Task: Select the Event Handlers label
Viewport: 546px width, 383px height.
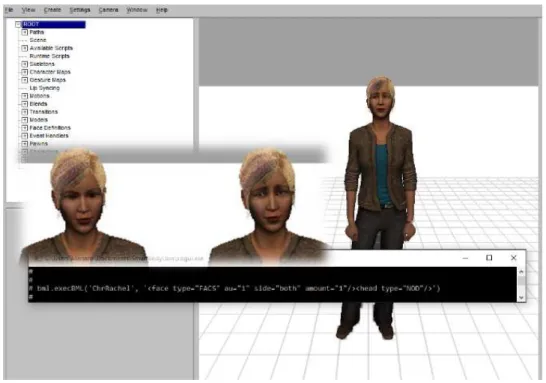Action: [x=49, y=136]
